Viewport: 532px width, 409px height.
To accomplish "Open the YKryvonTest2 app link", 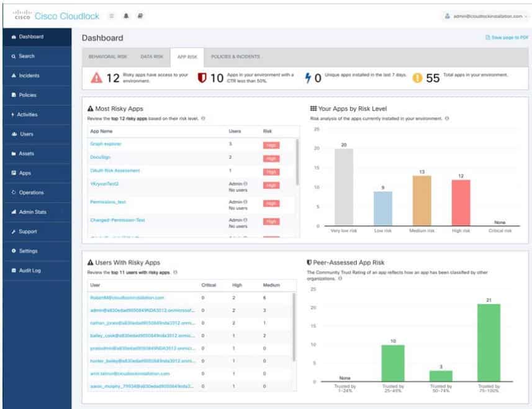I will [104, 184].
